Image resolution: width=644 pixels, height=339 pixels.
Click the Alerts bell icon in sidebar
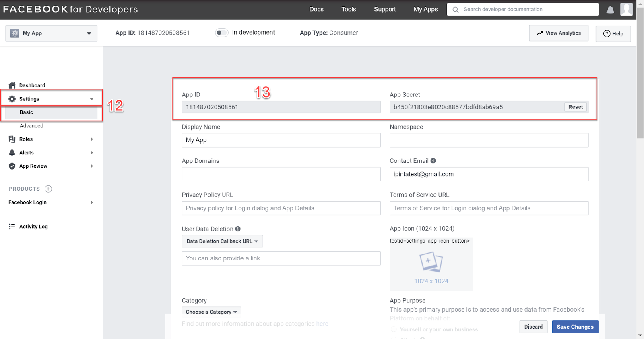pyautogui.click(x=12, y=152)
